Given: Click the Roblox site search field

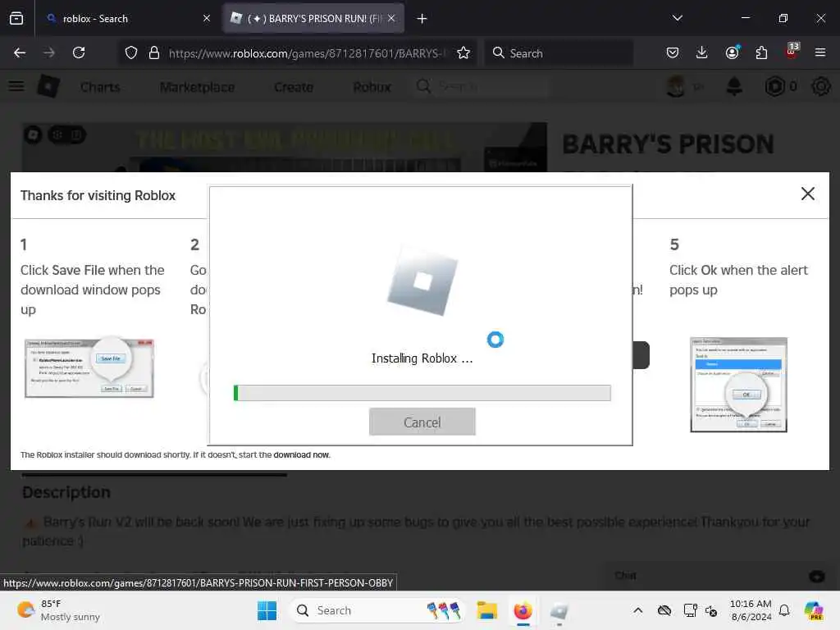Looking at the screenshot, I should [x=482, y=86].
